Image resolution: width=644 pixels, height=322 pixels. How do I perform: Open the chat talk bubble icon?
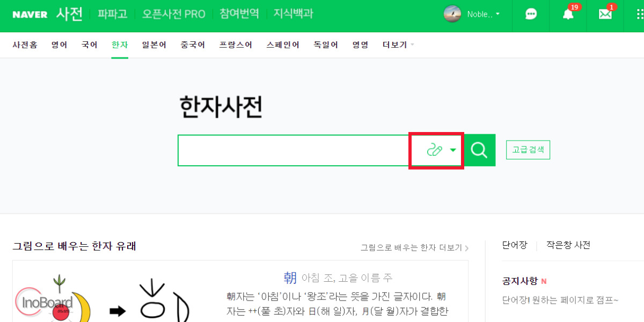tap(531, 14)
